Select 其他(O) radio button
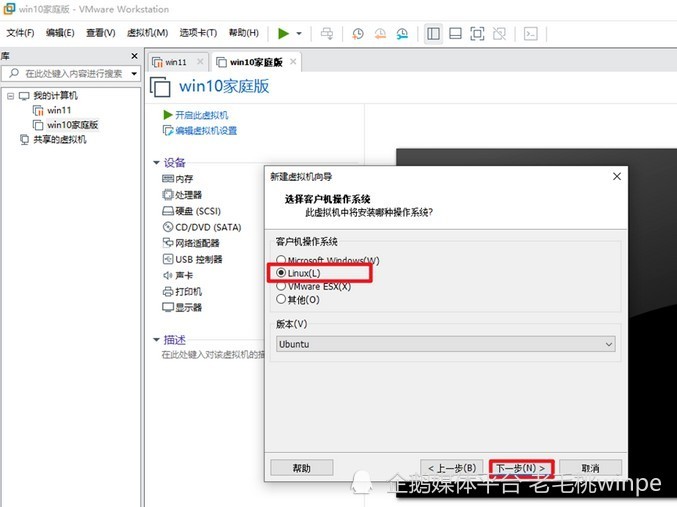 click(281, 299)
